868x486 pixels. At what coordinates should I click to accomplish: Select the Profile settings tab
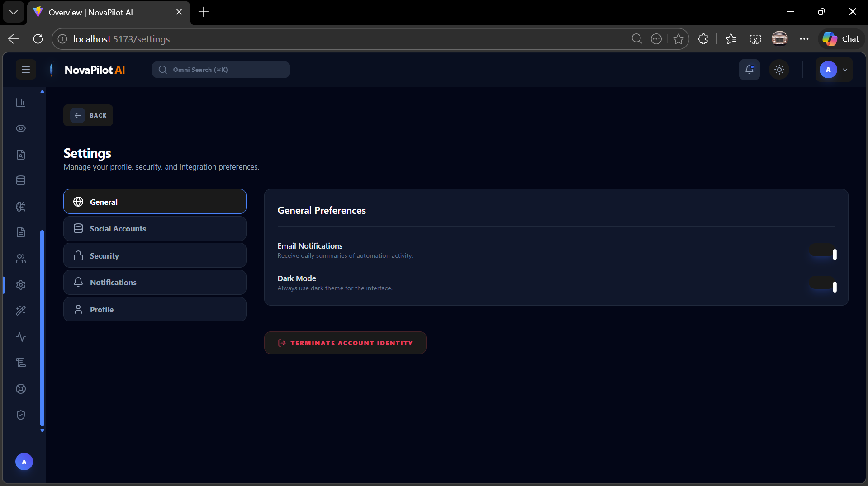point(155,309)
